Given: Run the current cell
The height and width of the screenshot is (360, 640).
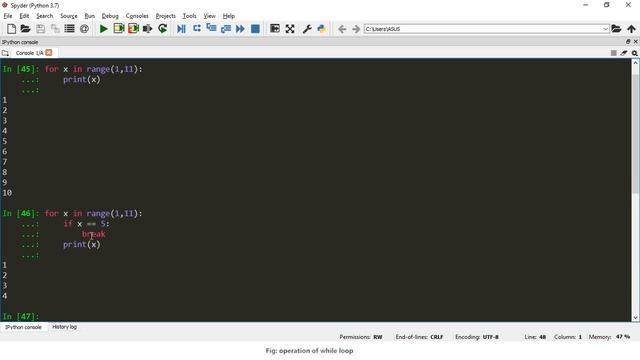Looking at the screenshot, I should [119, 29].
